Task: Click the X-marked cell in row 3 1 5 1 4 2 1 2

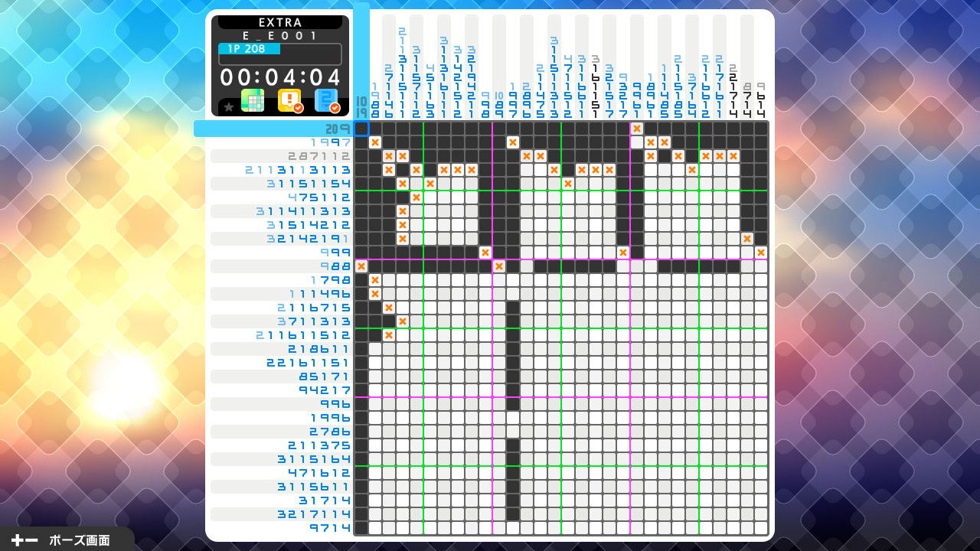Action: [x=403, y=225]
